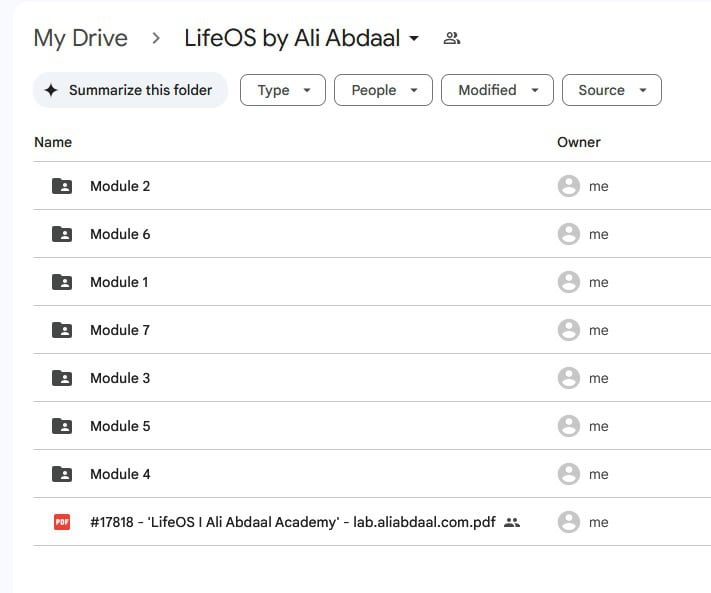Image resolution: width=711 pixels, height=593 pixels.
Task: Click the owner avatar in Module 4 row
Action: [569, 474]
